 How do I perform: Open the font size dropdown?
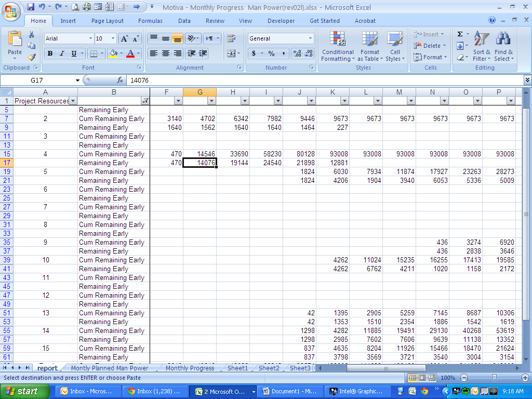112,38
